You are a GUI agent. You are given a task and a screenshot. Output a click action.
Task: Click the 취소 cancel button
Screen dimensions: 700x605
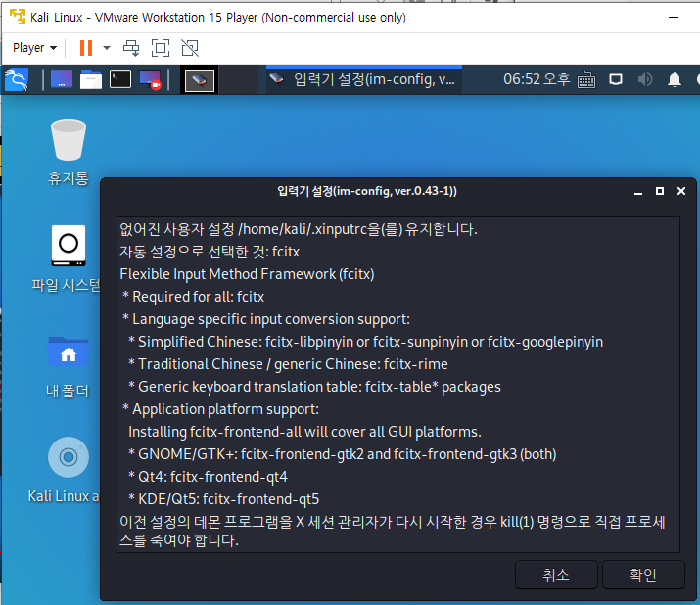[556, 575]
